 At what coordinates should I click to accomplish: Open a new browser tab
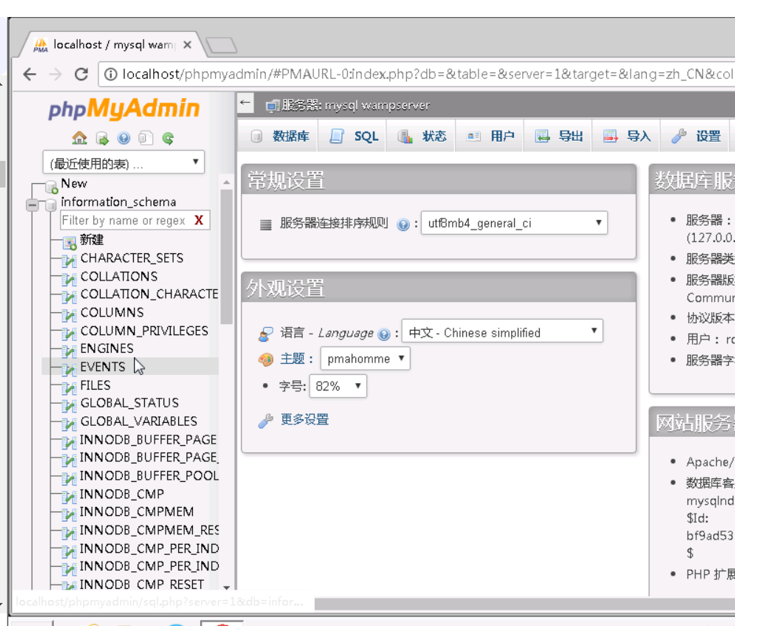tap(221, 45)
